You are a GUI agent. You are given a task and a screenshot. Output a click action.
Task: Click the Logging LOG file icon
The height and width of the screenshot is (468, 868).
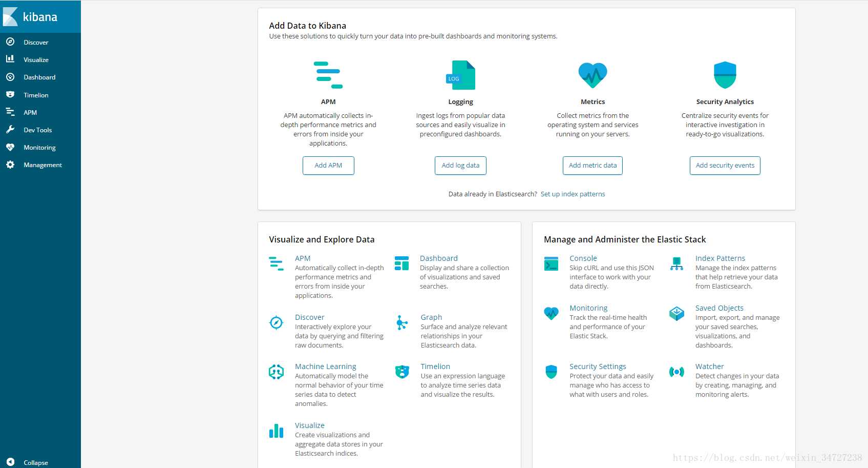pyautogui.click(x=460, y=75)
